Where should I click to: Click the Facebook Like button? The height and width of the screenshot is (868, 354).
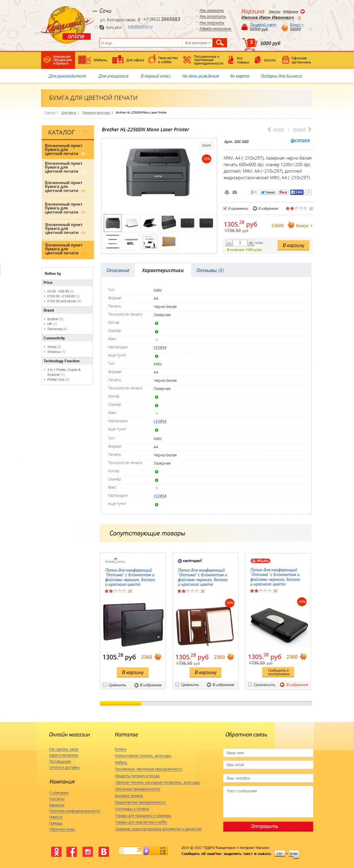tap(297, 192)
